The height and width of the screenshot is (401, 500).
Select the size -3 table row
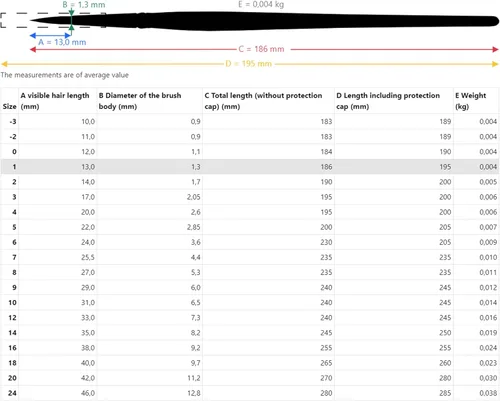pyautogui.click(x=250, y=121)
